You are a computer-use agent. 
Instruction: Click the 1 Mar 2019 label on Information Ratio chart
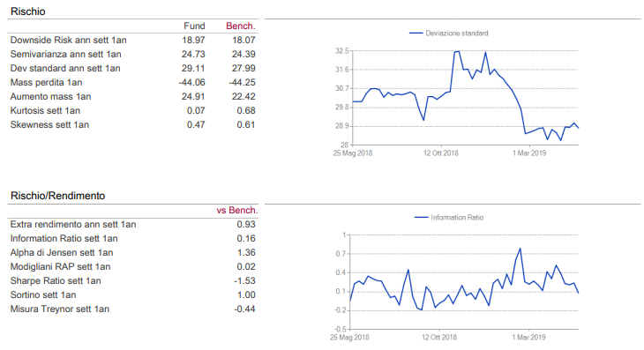(528, 338)
